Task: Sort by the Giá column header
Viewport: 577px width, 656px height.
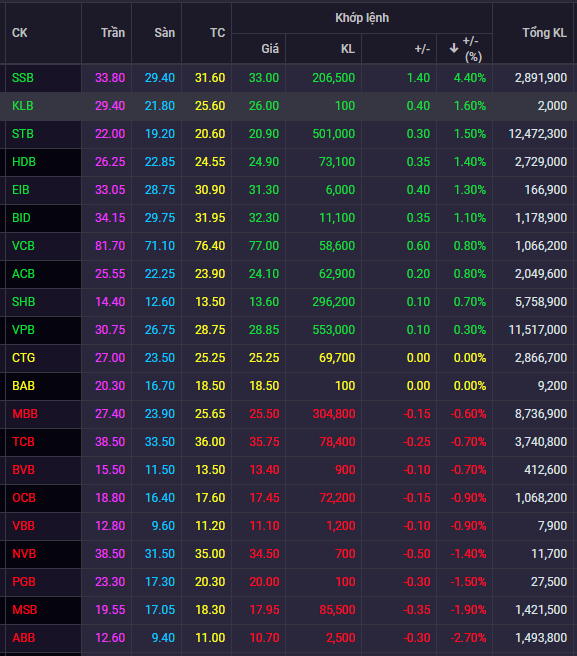Action: (270, 49)
